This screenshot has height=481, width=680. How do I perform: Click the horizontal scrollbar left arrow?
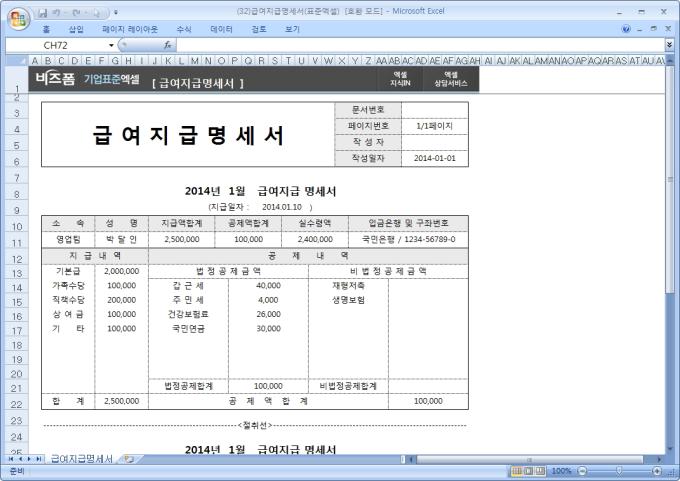pos(412,459)
